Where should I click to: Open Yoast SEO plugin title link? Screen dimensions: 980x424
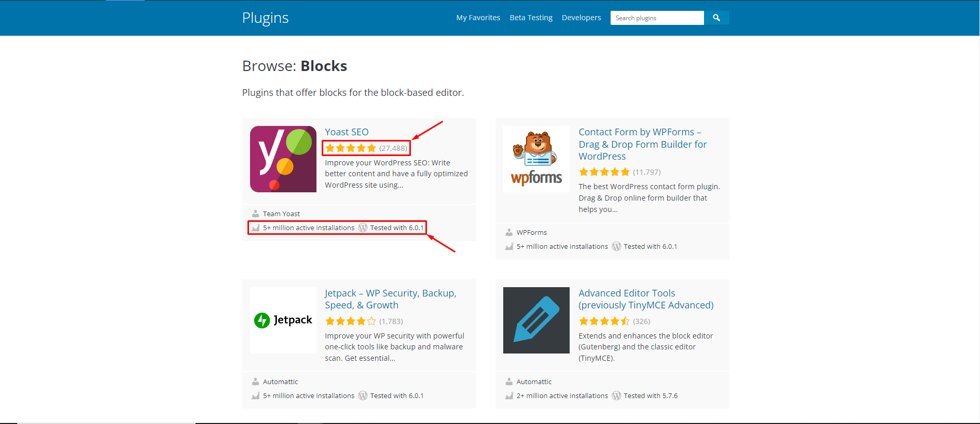pyautogui.click(x=347, y=132)
